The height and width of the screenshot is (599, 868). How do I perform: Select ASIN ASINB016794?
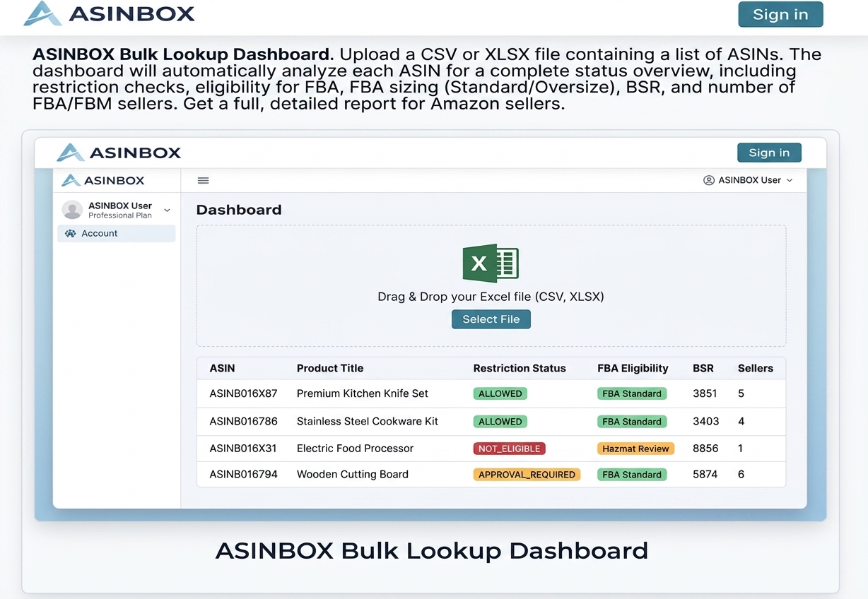pyautogui.click(x=243, y=474)
